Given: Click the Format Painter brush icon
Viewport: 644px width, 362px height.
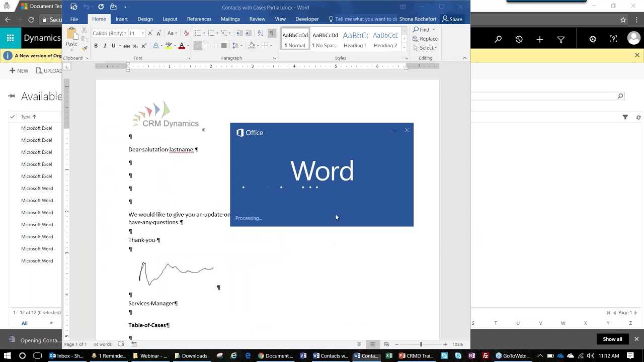Looking at the screenshot, I should [x=84, y=48].
